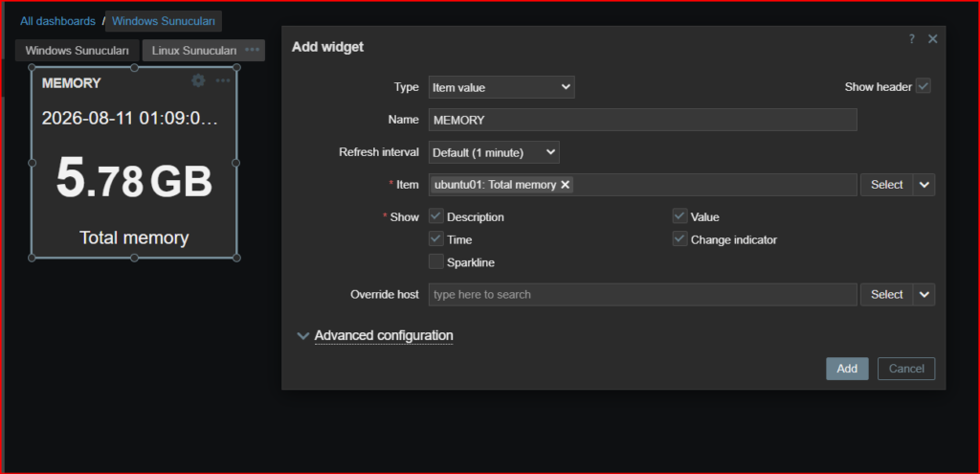Click the 5.78 GB value in widget

(x=134, y=177)
